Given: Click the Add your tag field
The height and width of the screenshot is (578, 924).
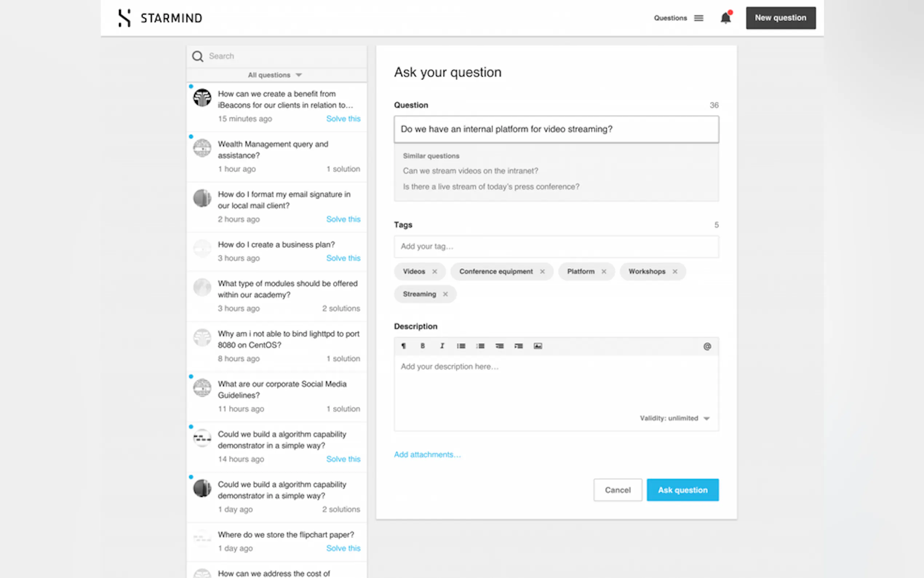Looking at the screenshot, I should [x=556, y=246].
